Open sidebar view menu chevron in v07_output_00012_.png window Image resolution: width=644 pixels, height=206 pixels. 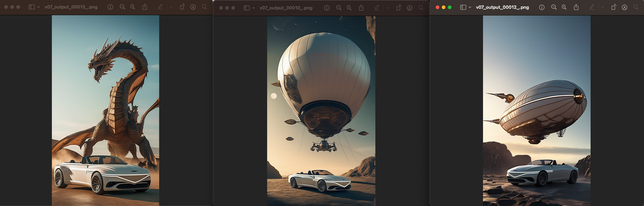[x=470, y=7]
